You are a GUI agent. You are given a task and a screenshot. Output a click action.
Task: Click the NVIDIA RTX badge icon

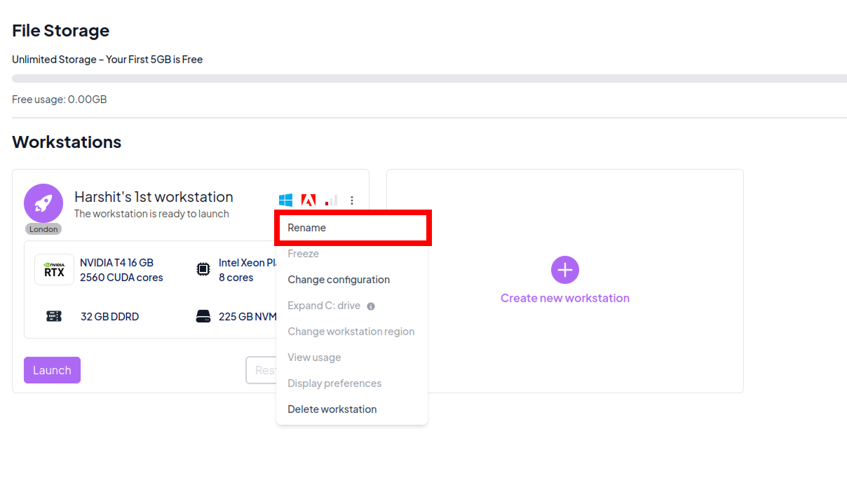pyautogui.click(x=54, y=270)
